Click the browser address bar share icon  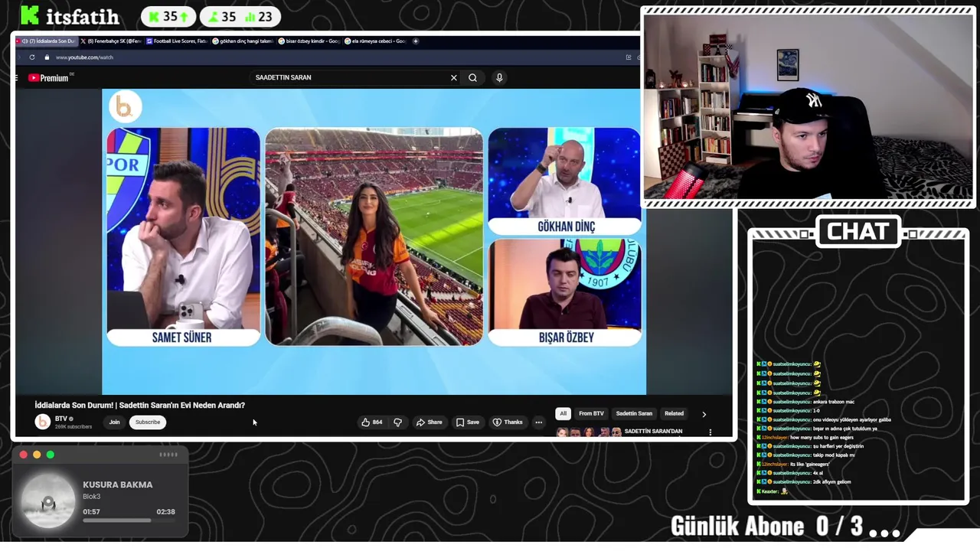tap(629, 57)
